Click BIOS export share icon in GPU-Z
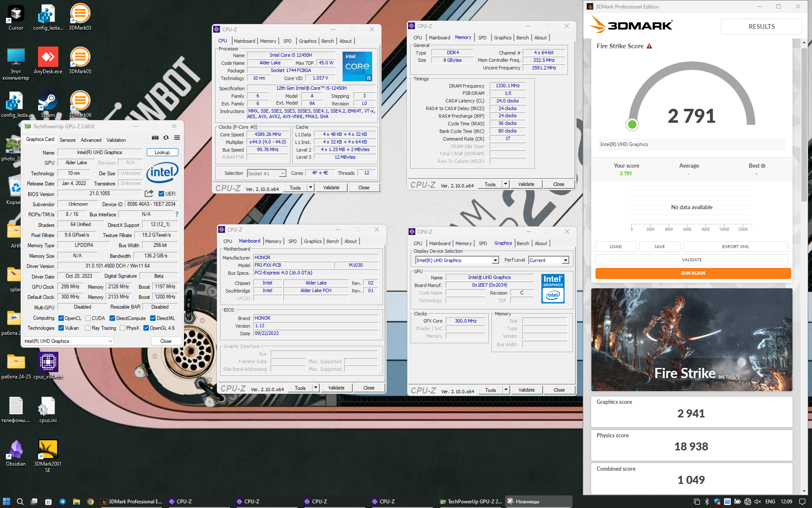 [149, 193]
